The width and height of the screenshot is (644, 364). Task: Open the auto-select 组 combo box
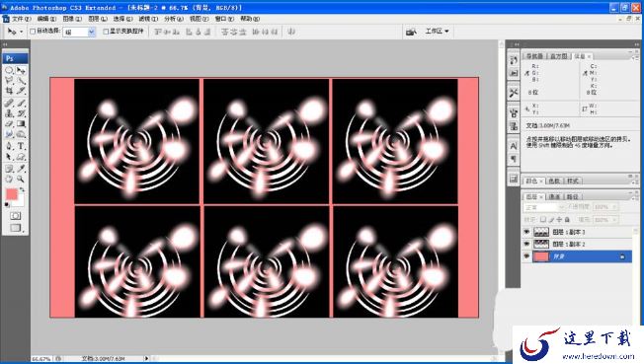(x=79, y=32)
